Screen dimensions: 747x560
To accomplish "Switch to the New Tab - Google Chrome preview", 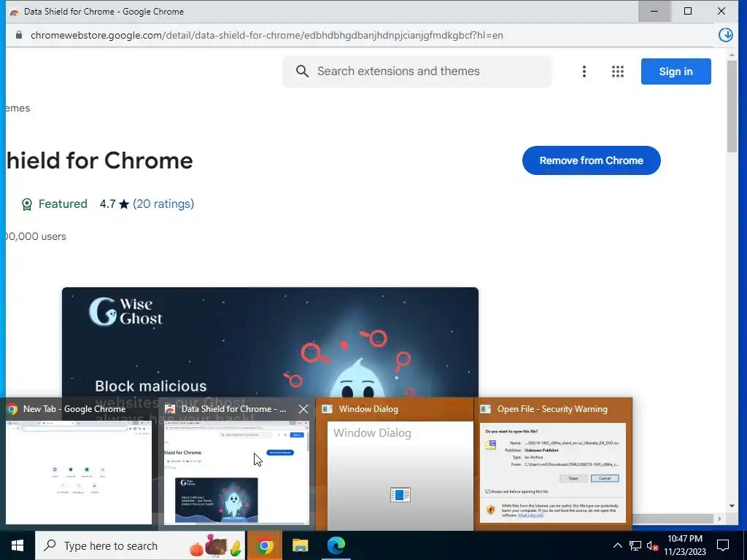I will [79, 463].
